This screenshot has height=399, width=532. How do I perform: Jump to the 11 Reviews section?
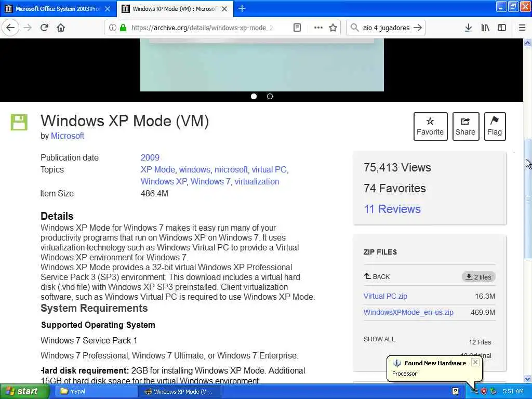click(x=392, y=209)
